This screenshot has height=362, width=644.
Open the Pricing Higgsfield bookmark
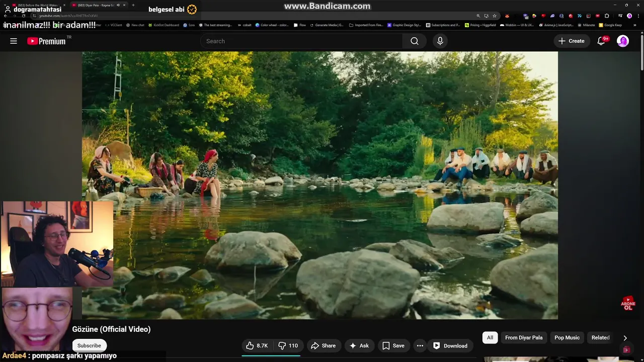[x=480, y=25]
